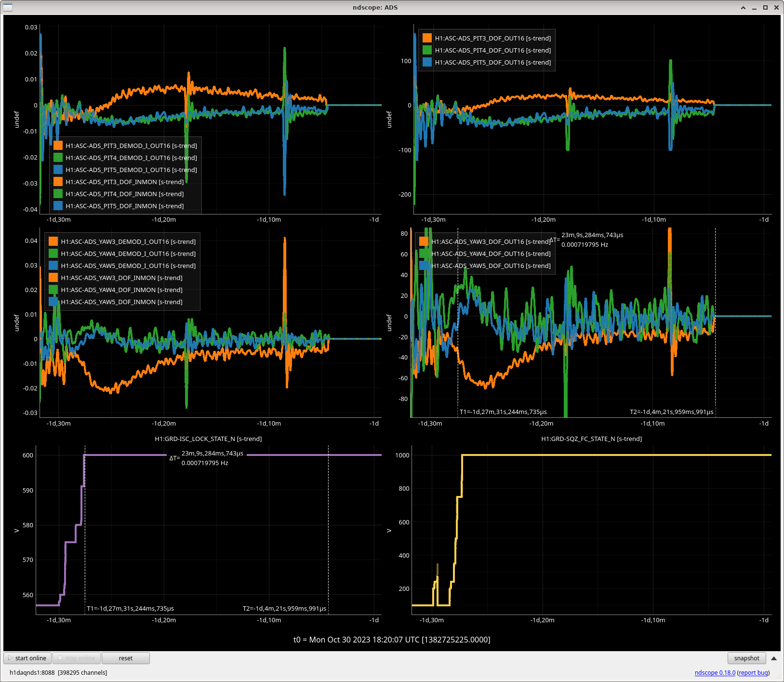The width and height of the screenshot is (784, 682).
Task: Follow the report bug link
Action: pyautogui.click(x=753, y=672)
